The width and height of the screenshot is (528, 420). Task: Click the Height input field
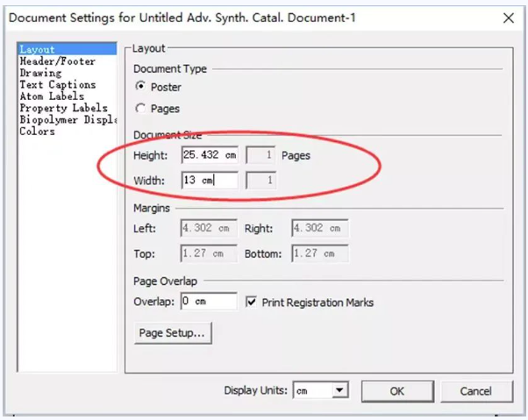click(x=210, y=155)
